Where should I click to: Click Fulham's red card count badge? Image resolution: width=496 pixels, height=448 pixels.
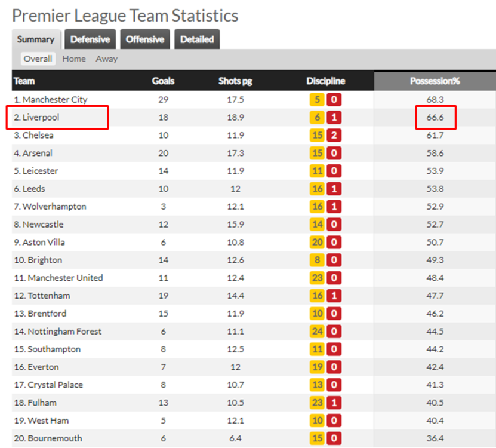point(334,403)
